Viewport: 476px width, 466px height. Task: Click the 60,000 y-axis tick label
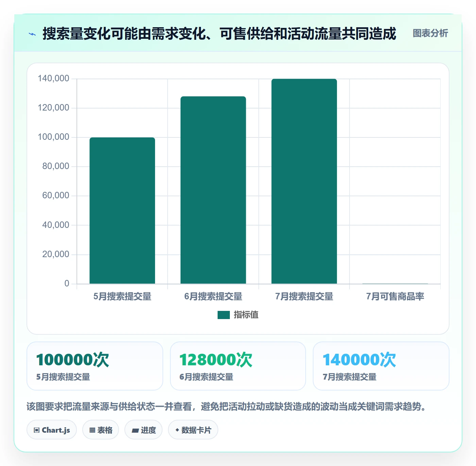click(x=56, y=196)
